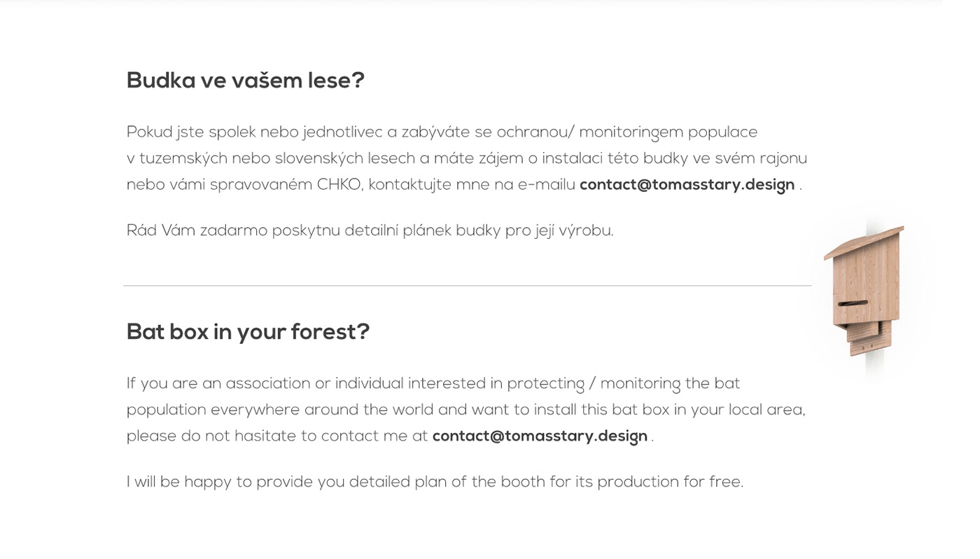Click the slanted roof of the bat box

coord(865,241)
